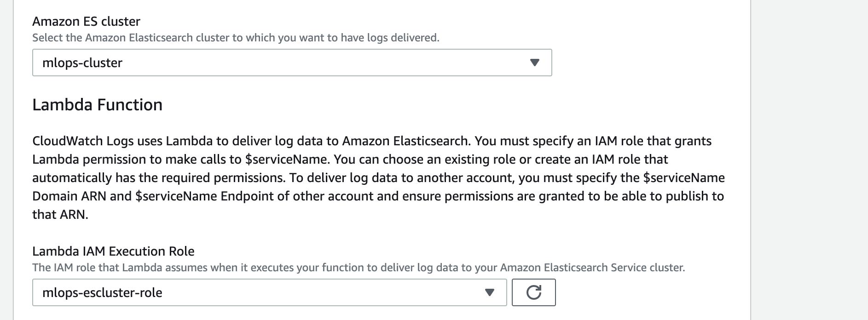Click the CloudWatch Logs paragraph's first line

372,141
